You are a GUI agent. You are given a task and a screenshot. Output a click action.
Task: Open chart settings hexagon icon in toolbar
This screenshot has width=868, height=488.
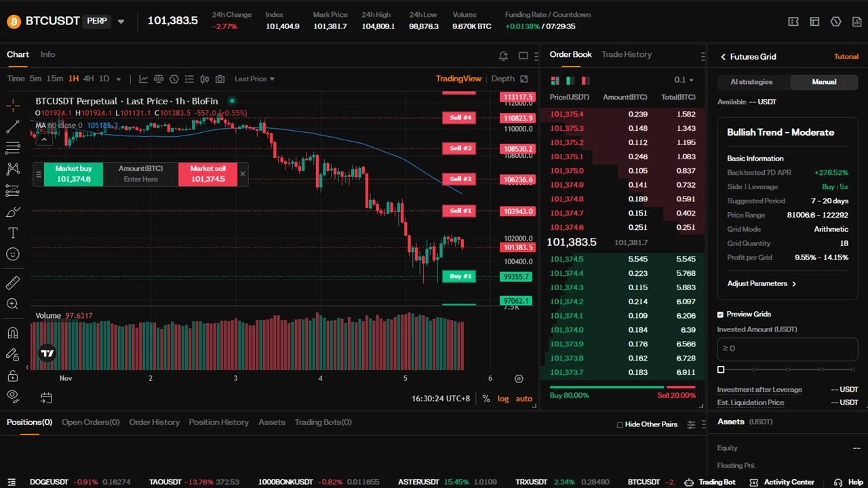tap(174, 79)
